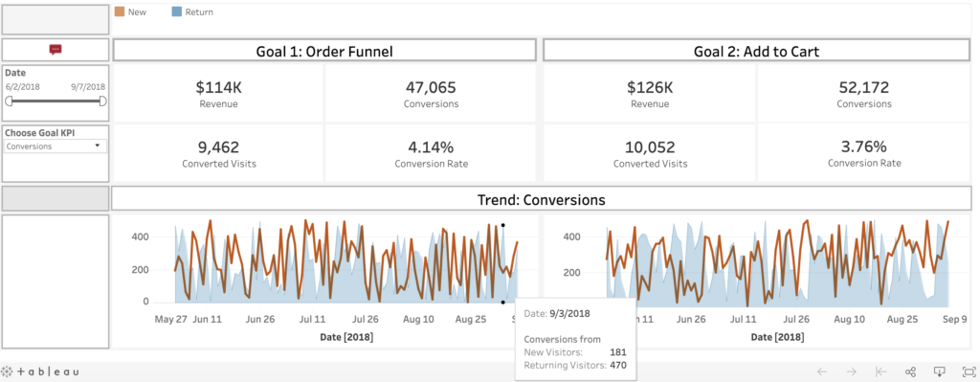Click the Goal 1: Order Funnel header
The width and height of the screenshot is (980, 382).
click(x=324, y=52)
